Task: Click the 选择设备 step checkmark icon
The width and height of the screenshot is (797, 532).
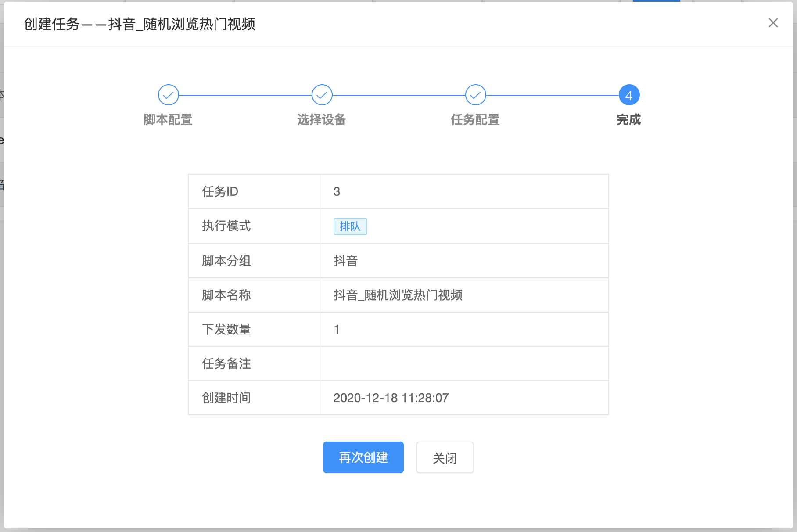Action: coord(322,95)
